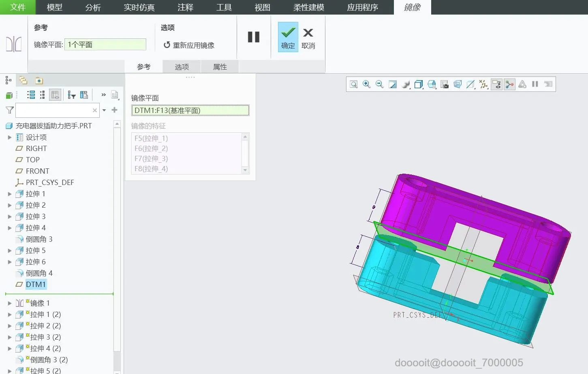Image resolution: width=588 pixels, height=374 pixels.
Task: Open the 选项 dashboard tab
Action: tap(182, 67)
